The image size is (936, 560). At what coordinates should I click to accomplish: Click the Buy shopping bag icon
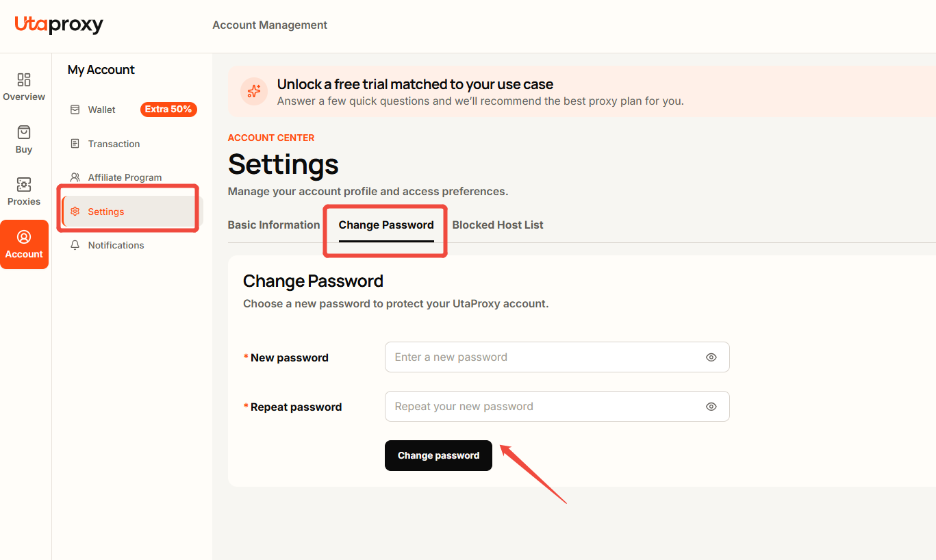coord(24,132)
